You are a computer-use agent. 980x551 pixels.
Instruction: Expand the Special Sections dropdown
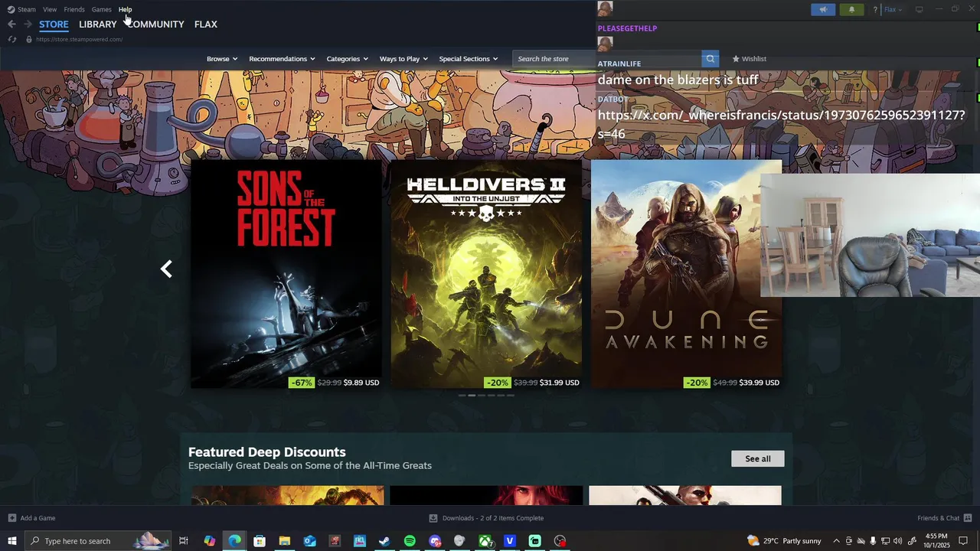pyautogui.click(x=468, y=59)
